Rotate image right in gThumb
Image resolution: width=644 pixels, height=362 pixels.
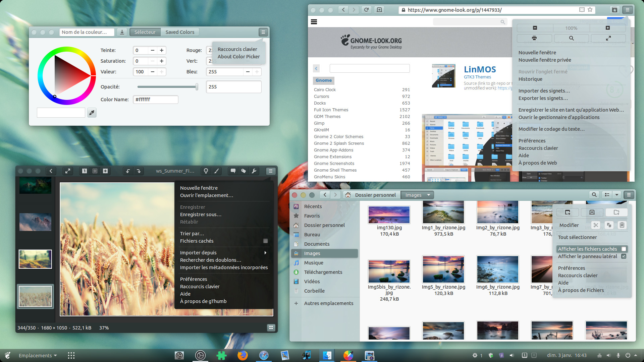click(139, 171)
